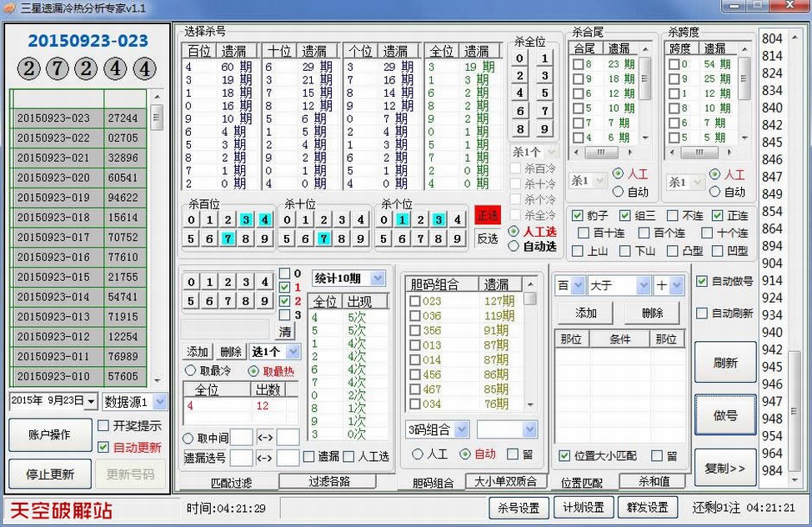812x527 pixels.
Task: Open the 数据源1 dropdown
Action: 134,401
